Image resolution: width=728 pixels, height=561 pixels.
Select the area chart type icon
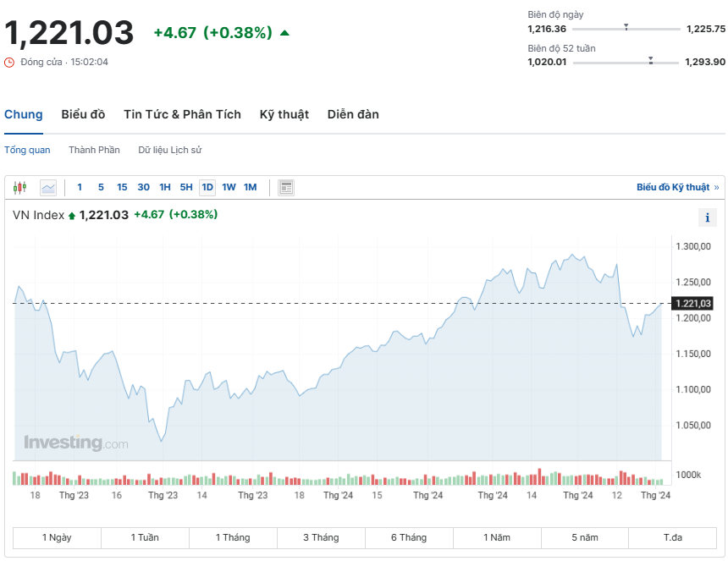(48, 187)
